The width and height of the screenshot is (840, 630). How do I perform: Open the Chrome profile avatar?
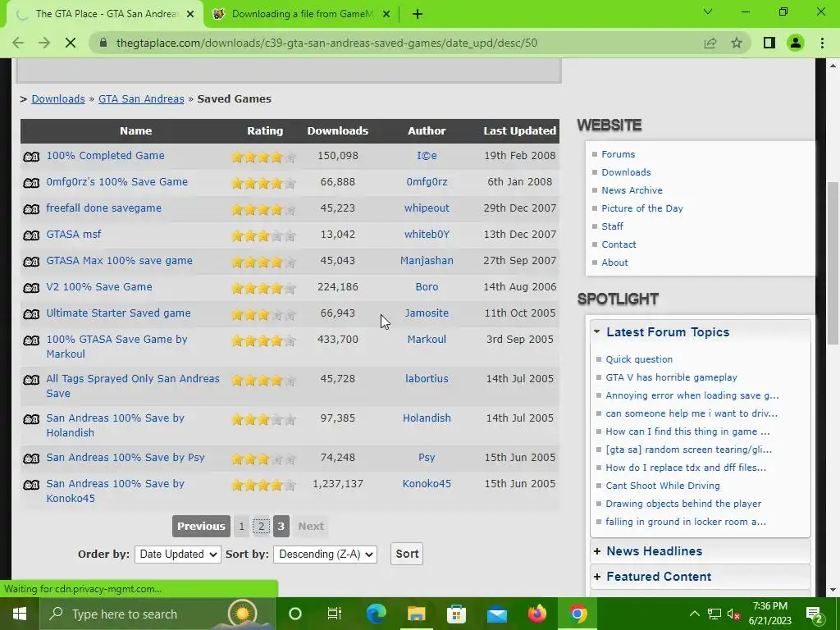(x=796, y=43)
